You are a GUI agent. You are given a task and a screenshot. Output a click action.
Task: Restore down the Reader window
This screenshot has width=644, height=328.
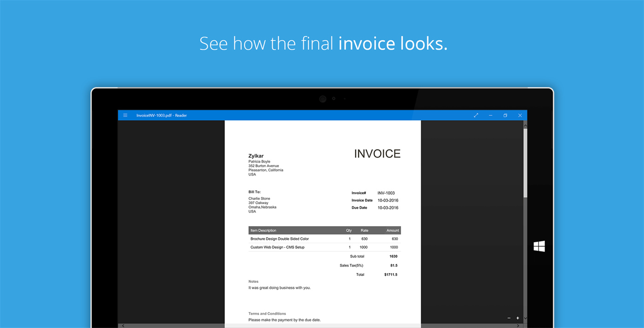point(505,115)
